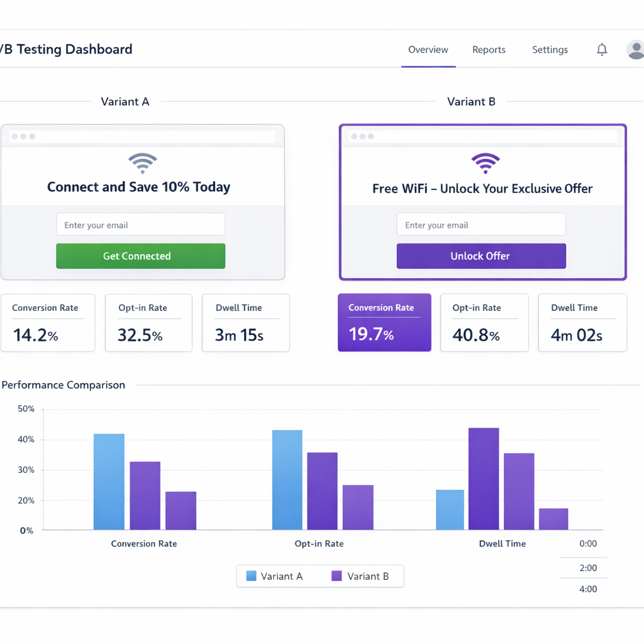Select the Dwell Time card showing 4m 02s
The image size is (644, 644).
point(582,322)
